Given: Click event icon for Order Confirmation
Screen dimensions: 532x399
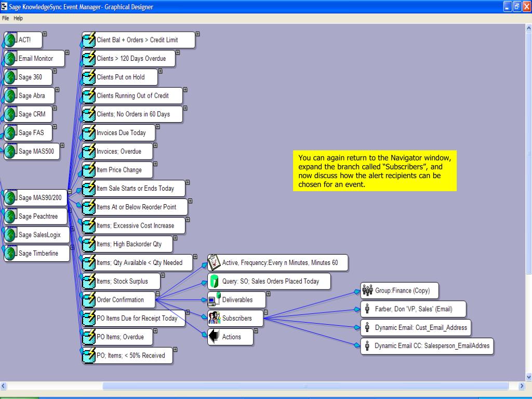Looking at the screenshot, I should pos(89,300).
